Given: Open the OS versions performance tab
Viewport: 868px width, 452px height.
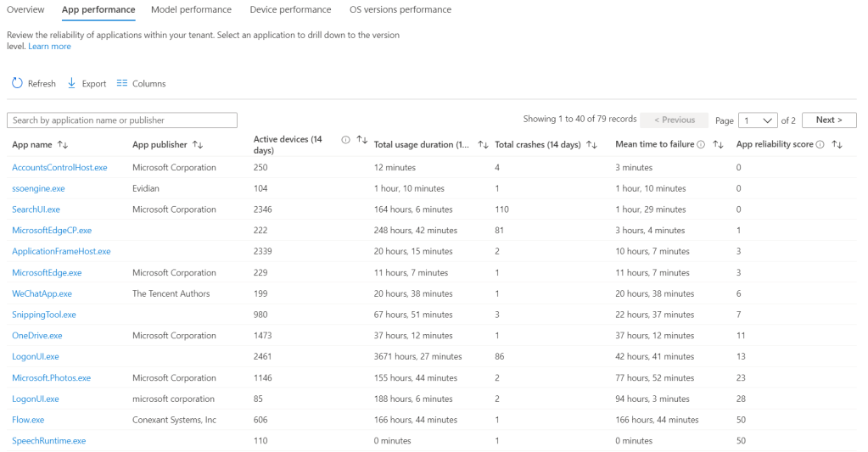Looking at the screenshot, I should coord(400,10).
